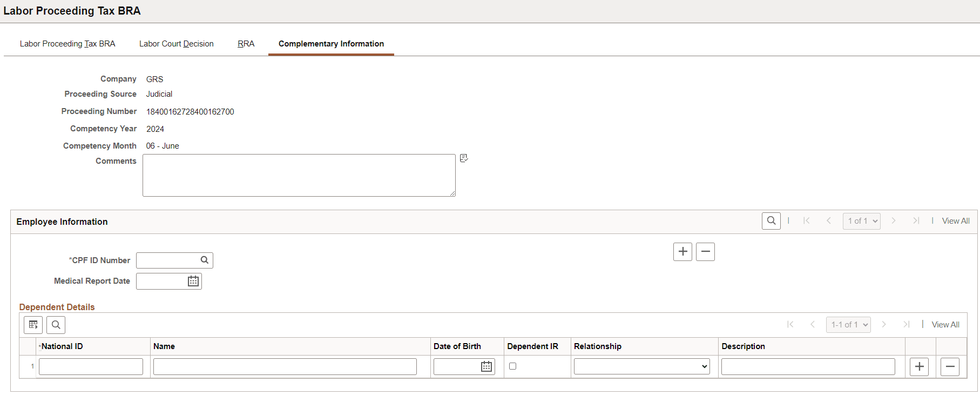
Task: Click the Dependent Details find magnifier icon
Action: tap(56, 325)
